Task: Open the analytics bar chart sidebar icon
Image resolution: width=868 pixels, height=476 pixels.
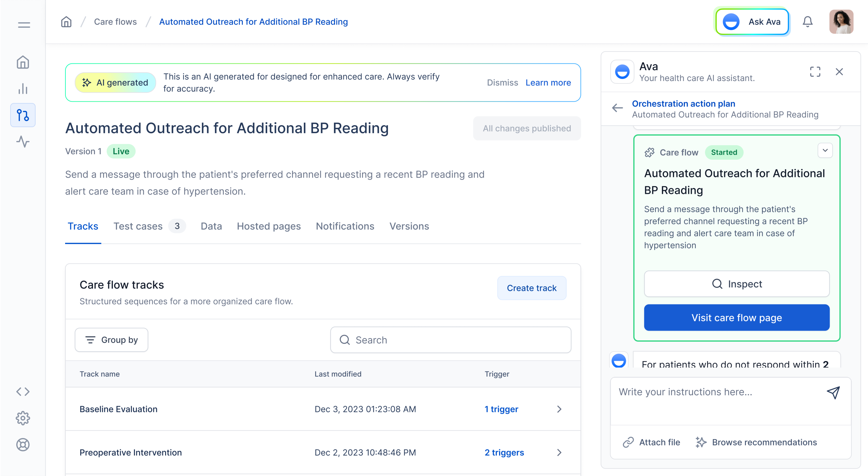Action: (23, 89)
